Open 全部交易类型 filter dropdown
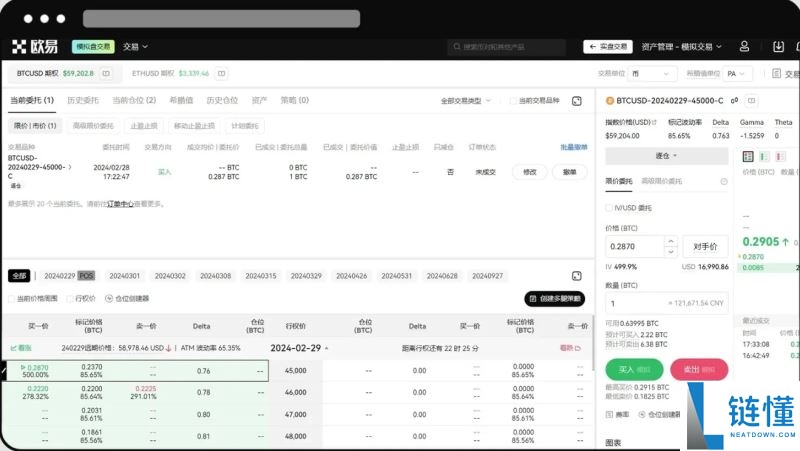This screenshot has height=451, width=800. pos(465,101)
